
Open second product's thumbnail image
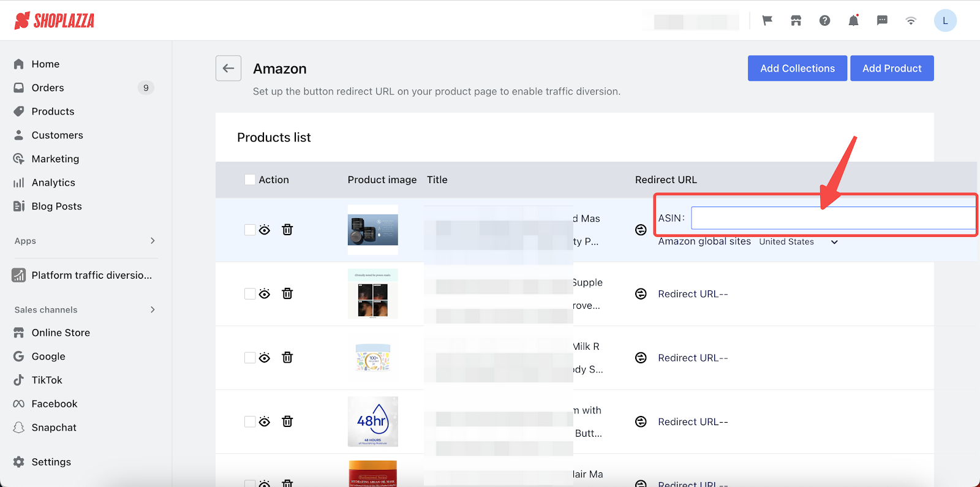click(x=373, y=293)
